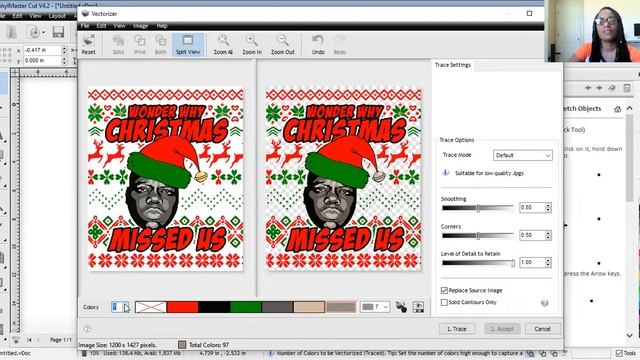Select the Solid view mode icon
Screen dimensions: 640x360
pyautogui.click(x=118, y=45)
